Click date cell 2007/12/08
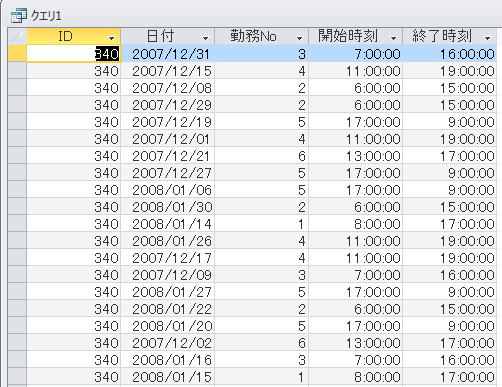This screenshot has width=502, height=387. [168, 88]
